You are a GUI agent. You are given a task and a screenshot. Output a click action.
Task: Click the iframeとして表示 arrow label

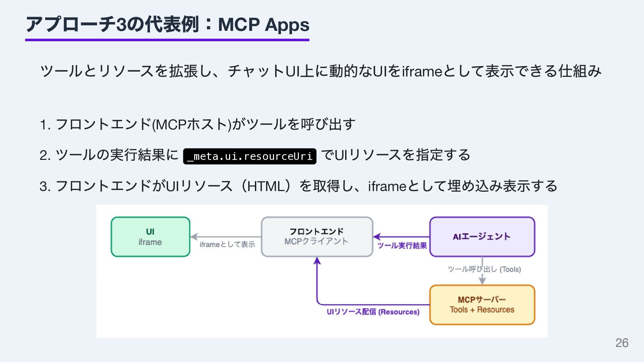(x=227, y=244)
